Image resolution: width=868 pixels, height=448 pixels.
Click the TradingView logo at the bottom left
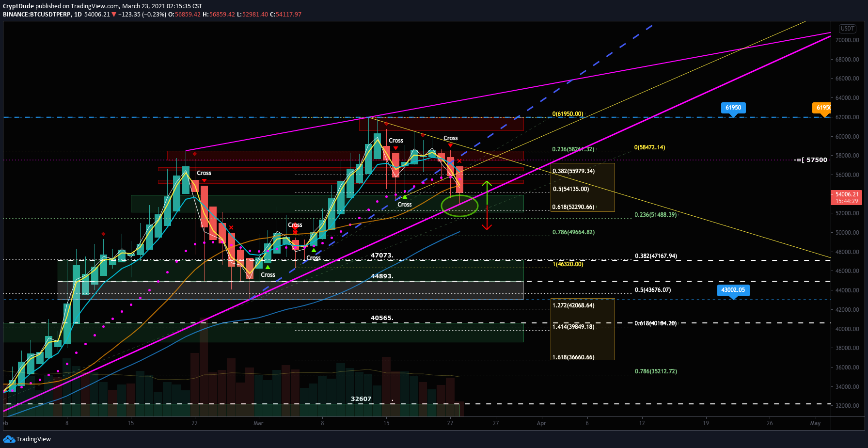(x=27, y=439)
